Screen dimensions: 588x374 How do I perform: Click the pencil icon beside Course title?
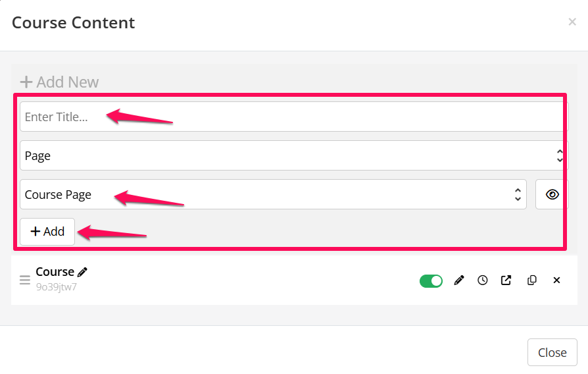coord(82,272)
